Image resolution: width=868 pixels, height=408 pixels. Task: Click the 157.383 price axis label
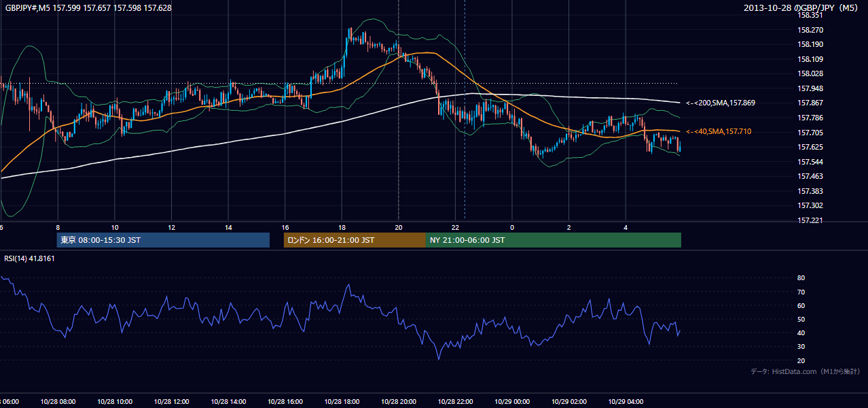(x=810, y=191)
